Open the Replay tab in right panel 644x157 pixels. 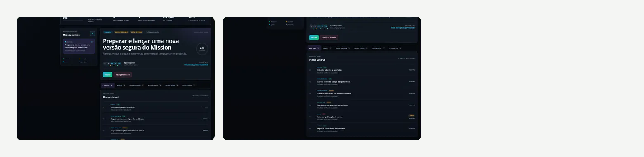(327, 48)
